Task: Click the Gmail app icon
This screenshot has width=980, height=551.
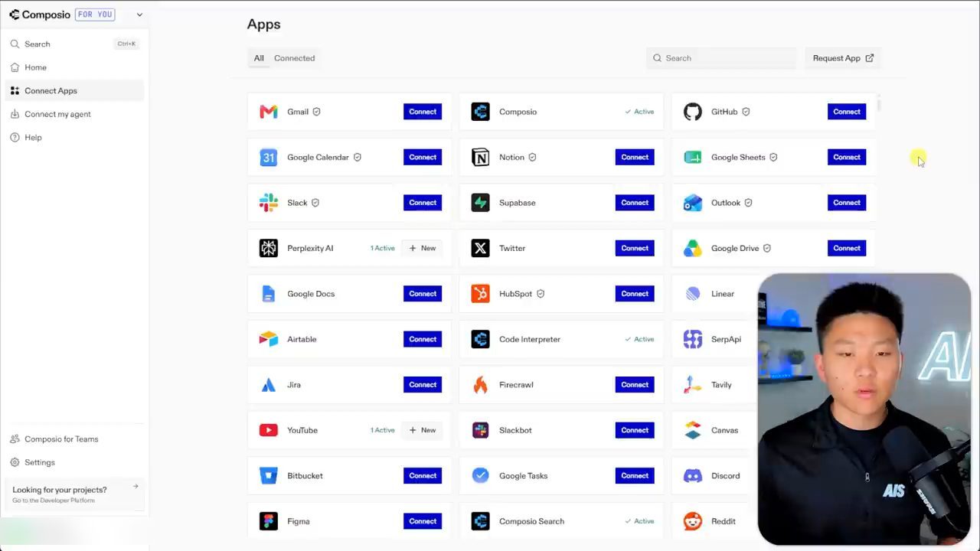Action: [x=268, y=112]
